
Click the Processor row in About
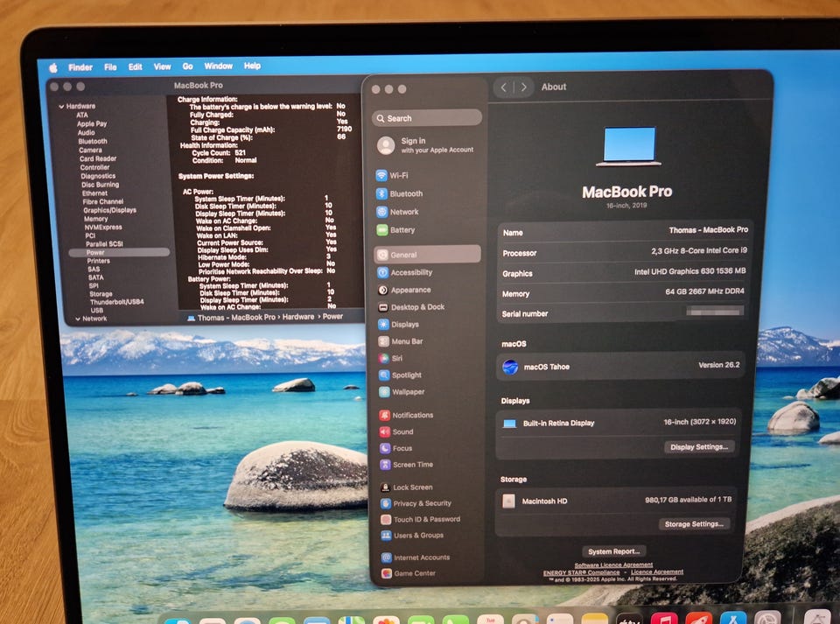coord(625,252)
